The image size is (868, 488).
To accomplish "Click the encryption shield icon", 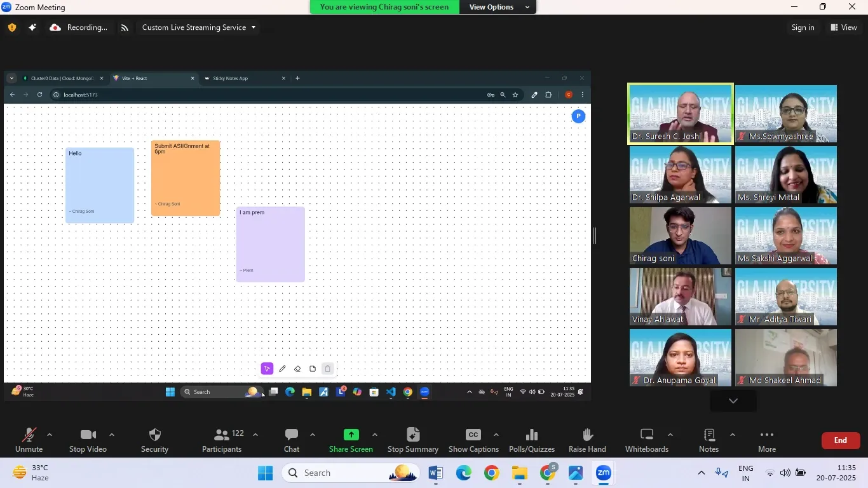I will pyautogui.click(x=11, y=27).
